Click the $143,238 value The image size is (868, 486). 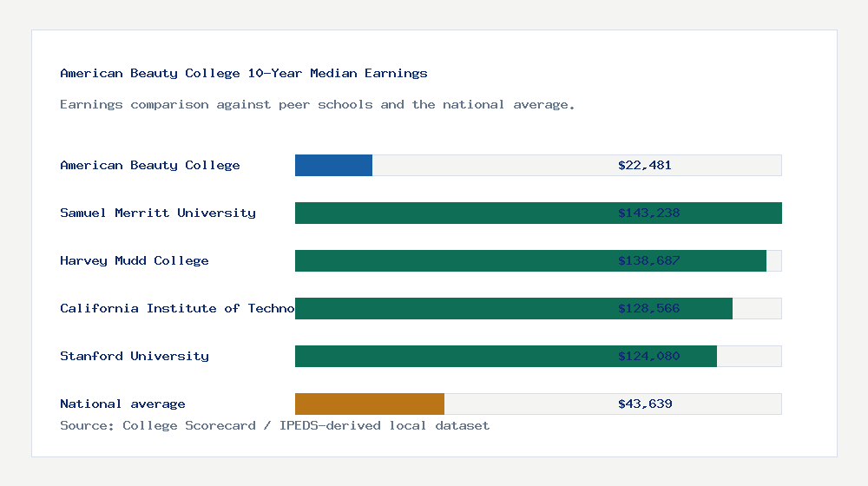[648, 213]
